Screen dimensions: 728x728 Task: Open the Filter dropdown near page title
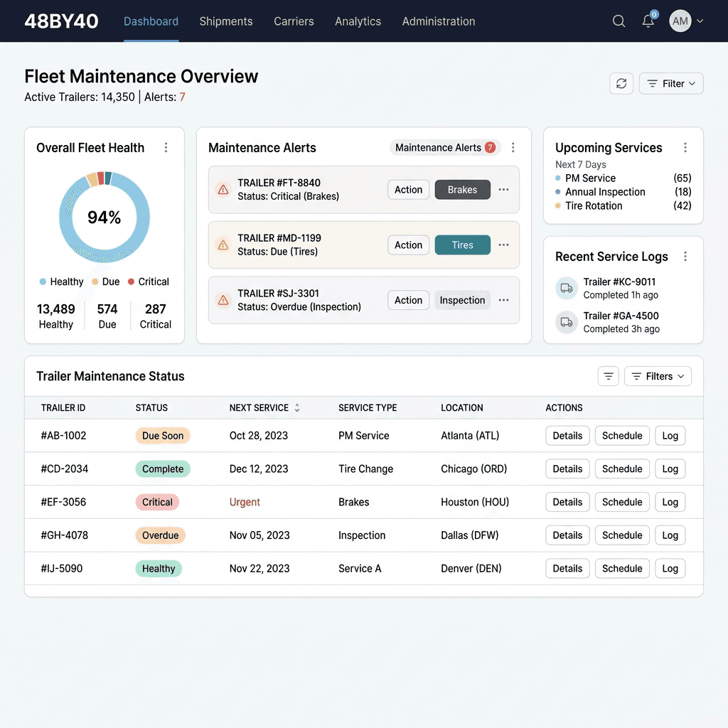tap(671, 84)
